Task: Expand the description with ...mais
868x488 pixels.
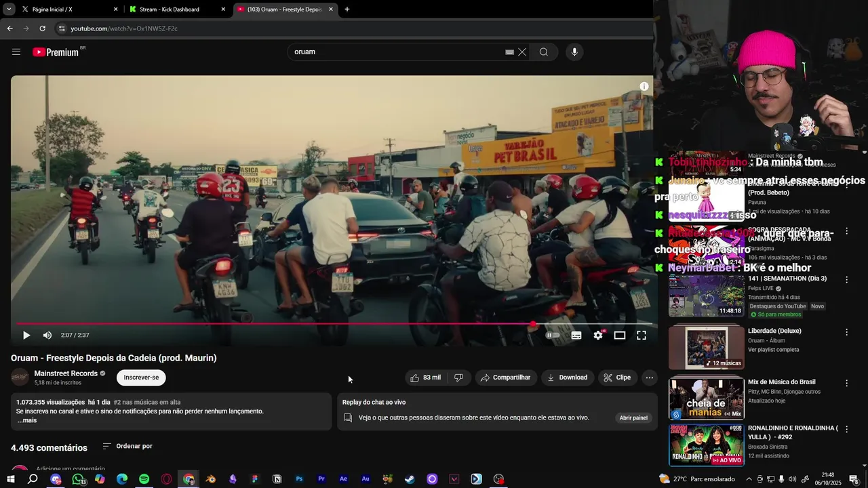Action: coord(27,420)
